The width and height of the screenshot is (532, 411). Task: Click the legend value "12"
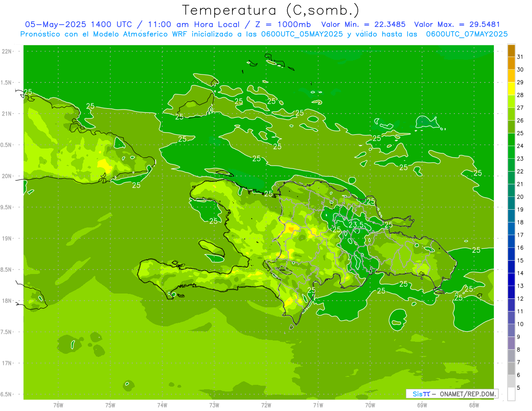click(x=520, y=298)
